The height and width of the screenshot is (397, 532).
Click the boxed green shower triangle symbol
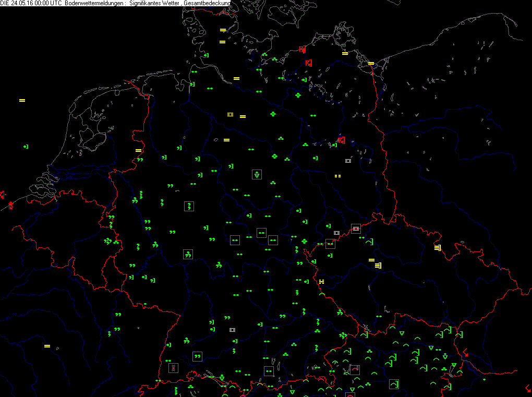pos(257,174)
